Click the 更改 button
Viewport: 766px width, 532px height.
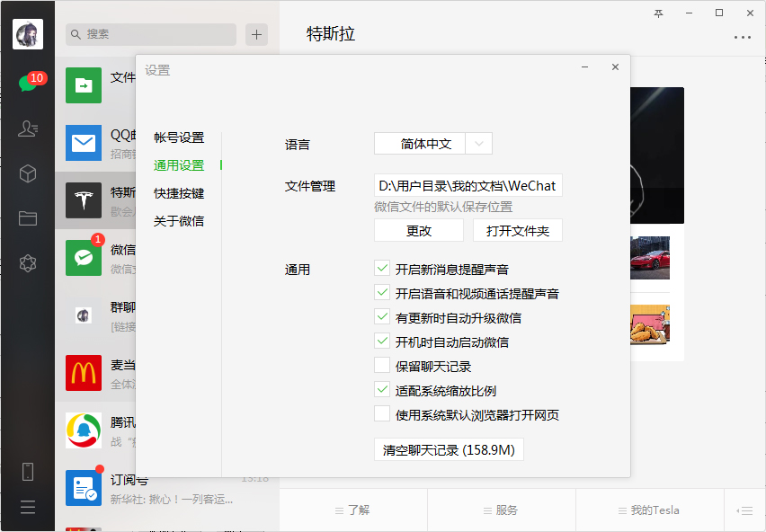pyautogui.click(x=418, y=230)
